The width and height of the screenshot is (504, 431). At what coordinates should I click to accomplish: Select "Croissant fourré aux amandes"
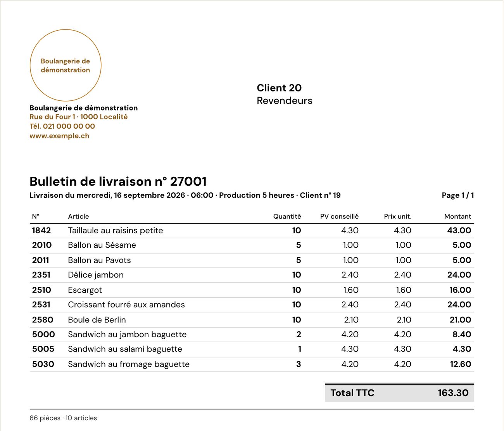126,305
